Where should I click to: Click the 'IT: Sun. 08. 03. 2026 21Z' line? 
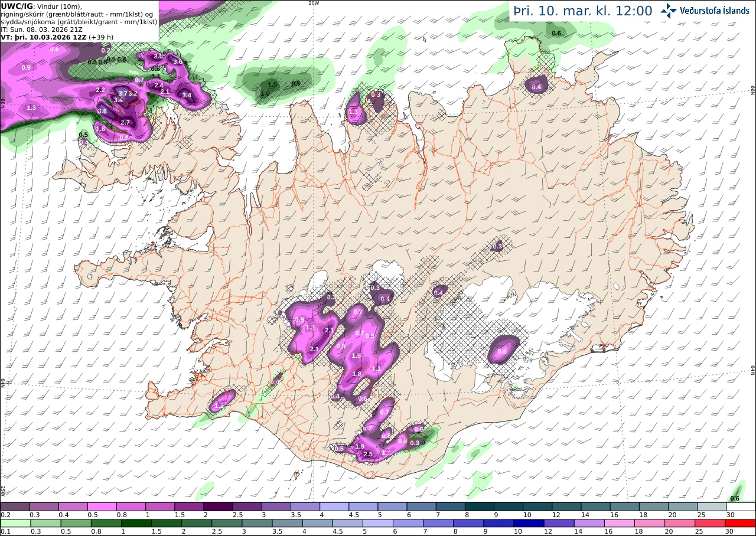tap(41, 28)
